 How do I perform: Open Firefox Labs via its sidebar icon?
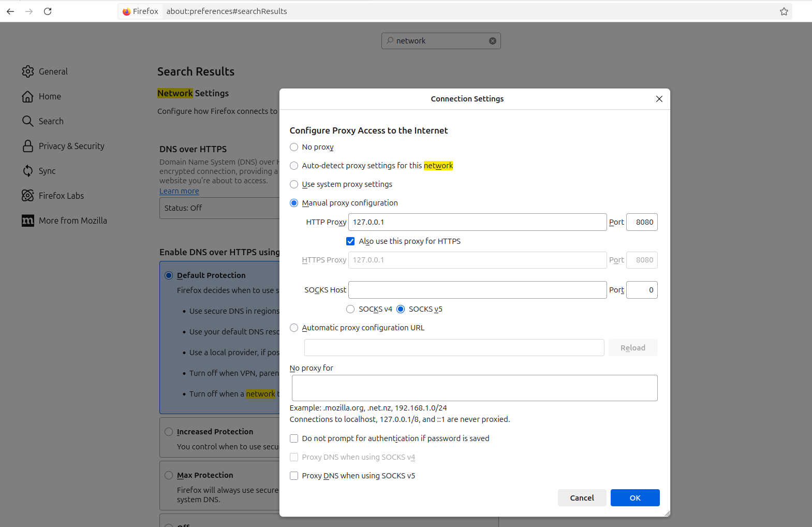(x=28, y=196)
